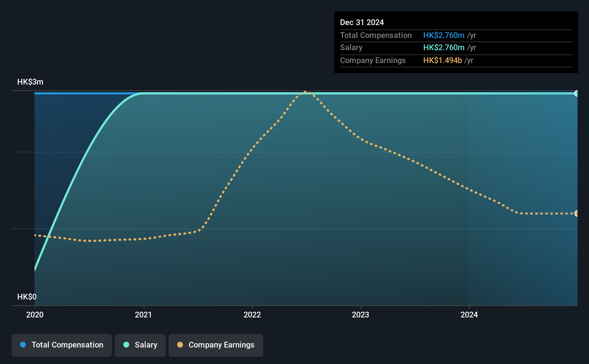The width and height of the screenshot is (589, 364).
Task: Click the Dec 31 2024 tooltip header
Action: click(362, 22)
